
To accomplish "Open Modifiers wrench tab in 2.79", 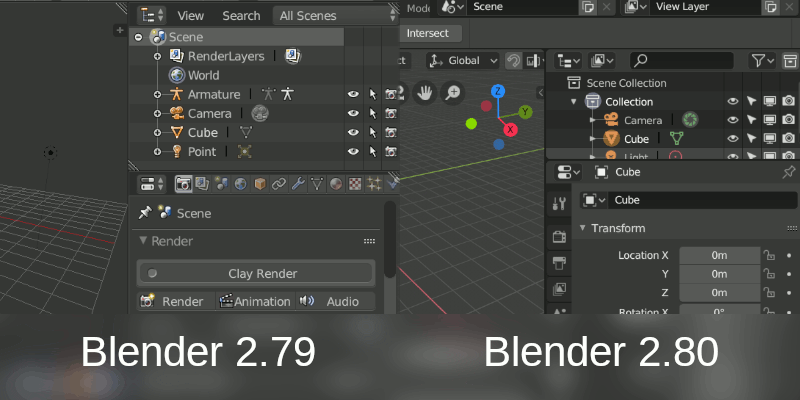I will click(298, 184).
